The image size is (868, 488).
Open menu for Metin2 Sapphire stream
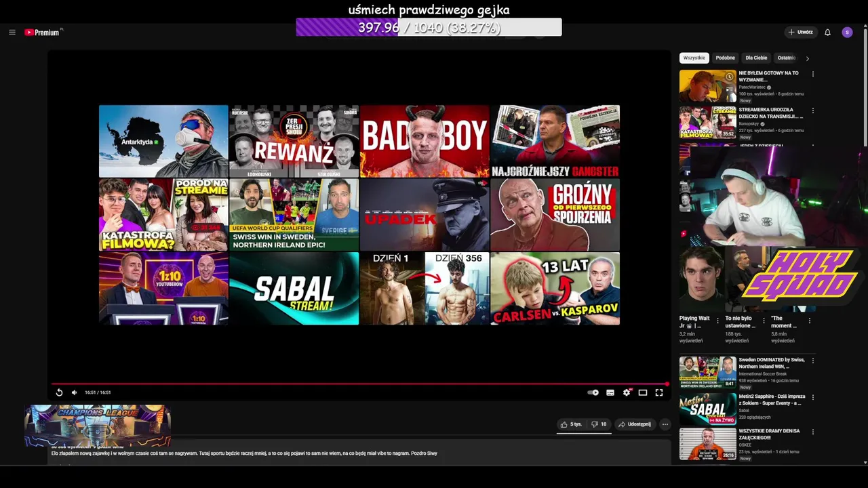[x=813, y=396]
